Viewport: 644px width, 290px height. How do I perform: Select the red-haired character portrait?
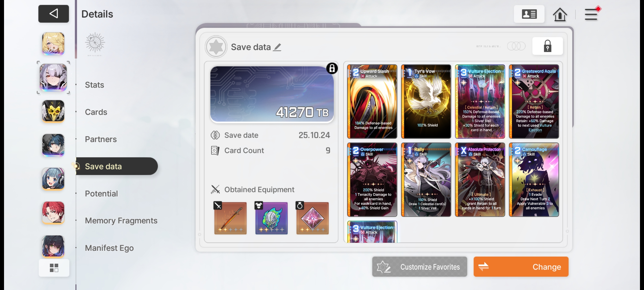tap(53, 213)
